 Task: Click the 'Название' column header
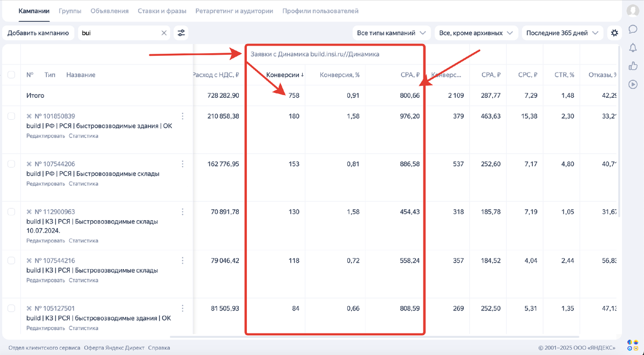click(80, 75)
